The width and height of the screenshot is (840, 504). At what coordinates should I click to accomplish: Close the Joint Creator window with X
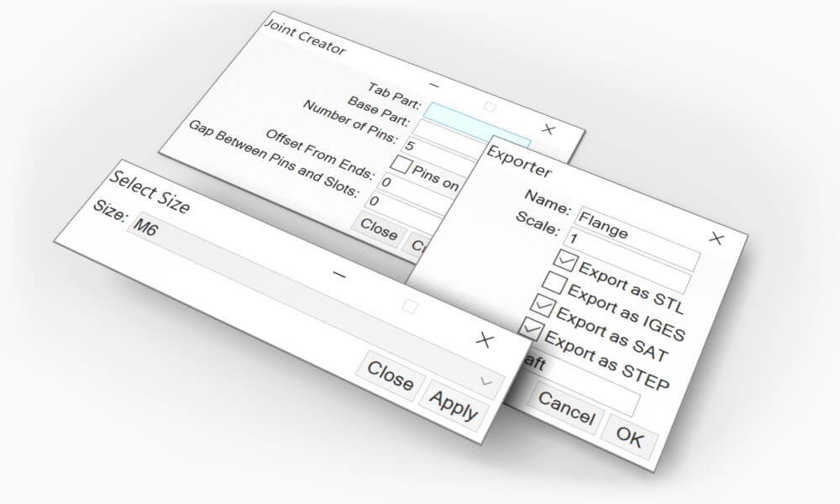click(548, 129)
